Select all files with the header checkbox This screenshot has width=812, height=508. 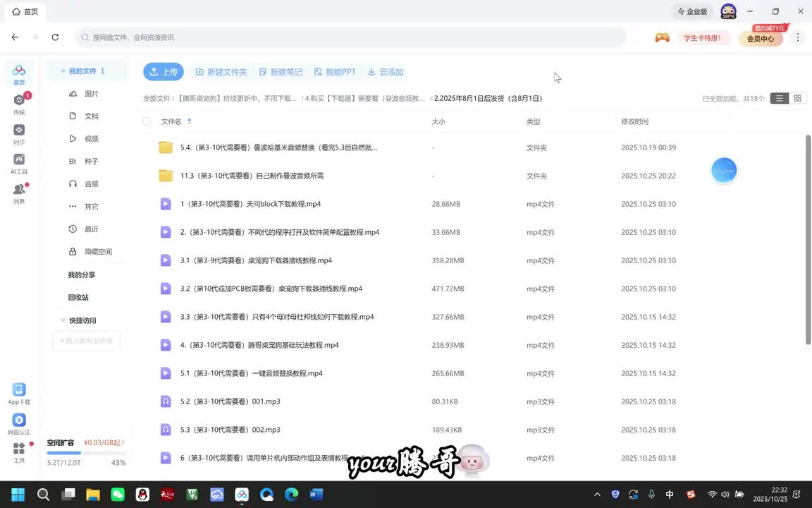click(147, 121)
